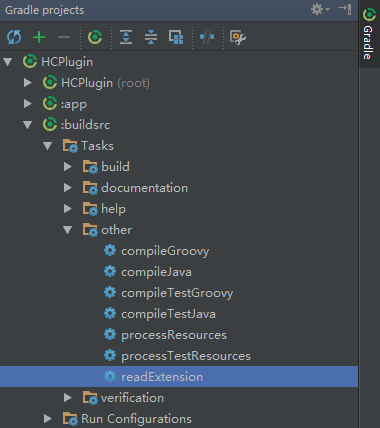Select the compileJava task
380x428 pixels.
tap(156, 272)
